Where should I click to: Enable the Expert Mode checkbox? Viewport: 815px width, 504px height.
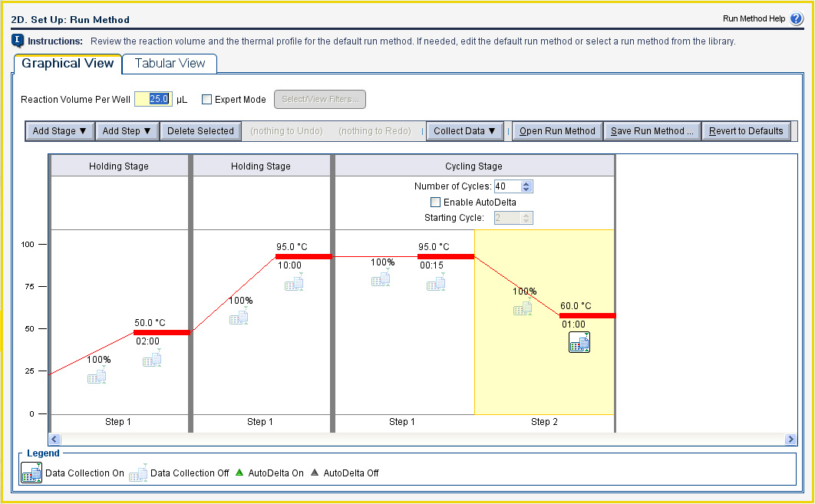pos(206,100)
